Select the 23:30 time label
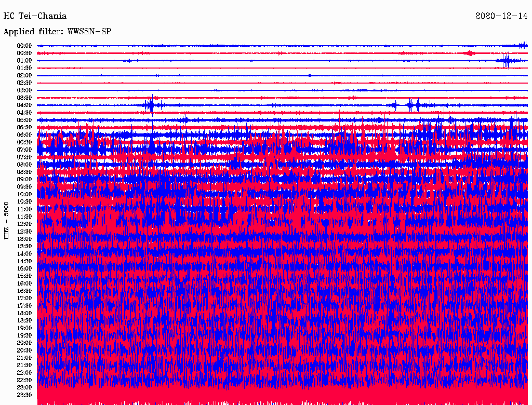This screenshot has height=405, width=532. (x=24, y=395)
